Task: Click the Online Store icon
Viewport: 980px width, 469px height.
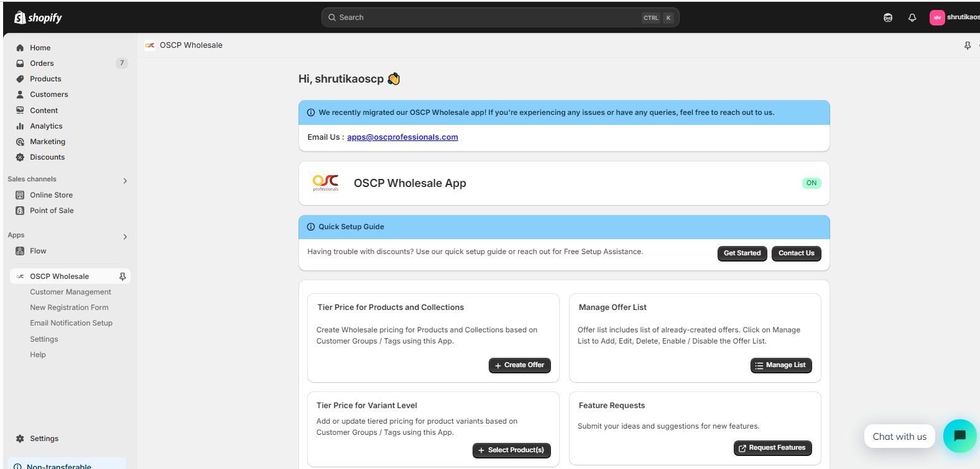Action: point(20,195)
